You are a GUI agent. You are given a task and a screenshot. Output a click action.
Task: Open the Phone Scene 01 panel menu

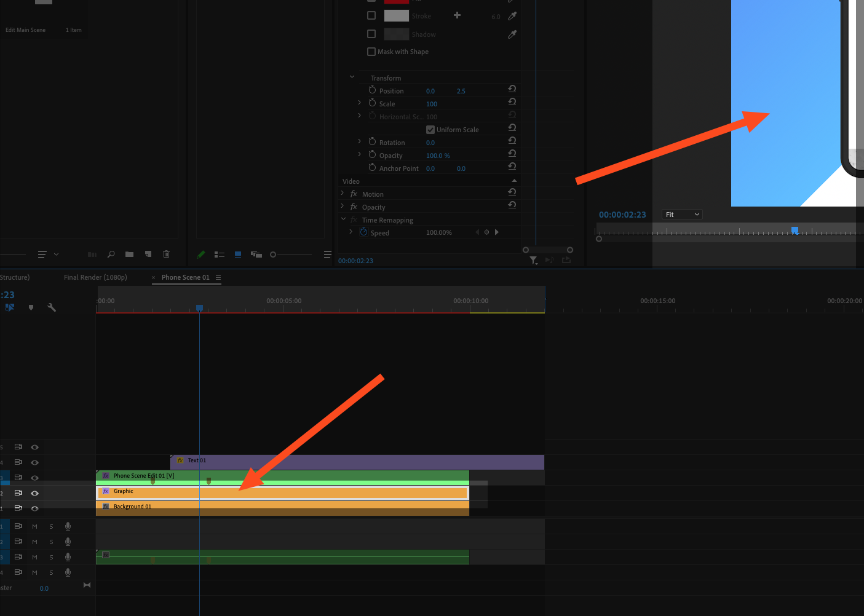[218, 277]
